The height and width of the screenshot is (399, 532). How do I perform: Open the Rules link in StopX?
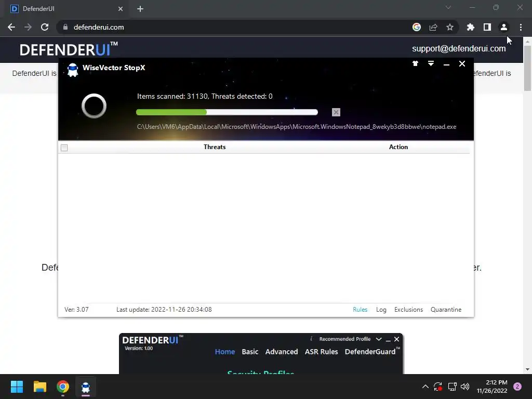360,310
